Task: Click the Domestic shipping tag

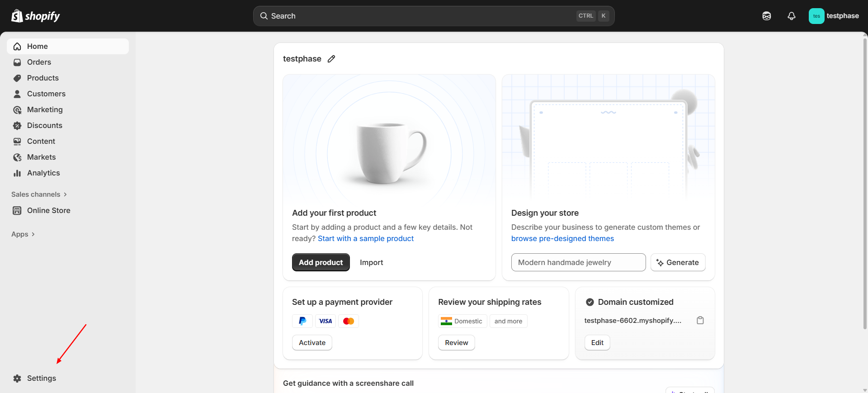Action: [462, 321]
